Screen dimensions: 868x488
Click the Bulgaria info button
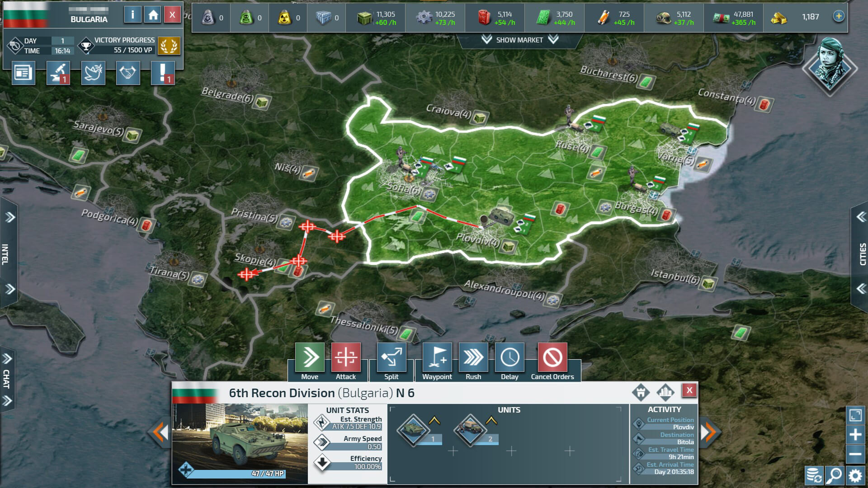click(x=132, y=15)
